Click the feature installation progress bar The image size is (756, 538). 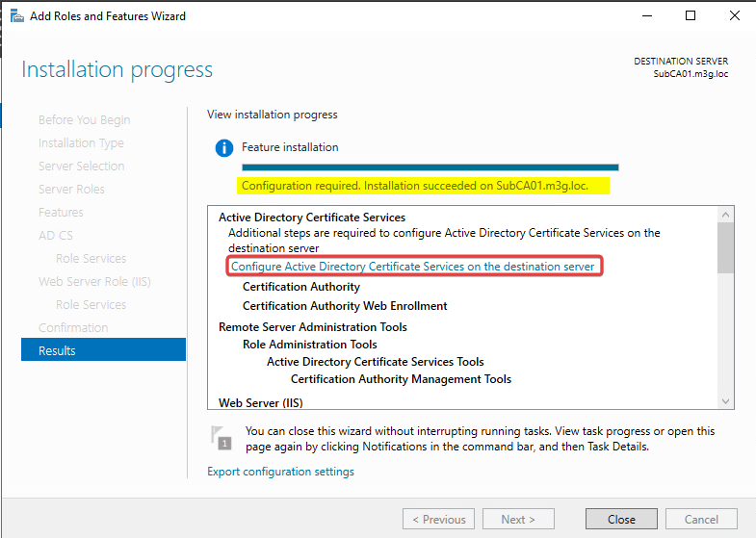click(x=430, y=167)
